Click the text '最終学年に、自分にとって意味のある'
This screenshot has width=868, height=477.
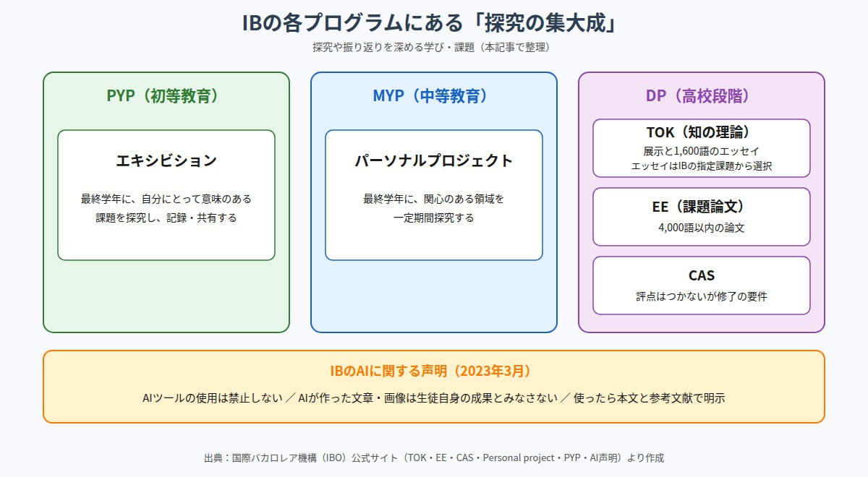[x=166, y=198]
